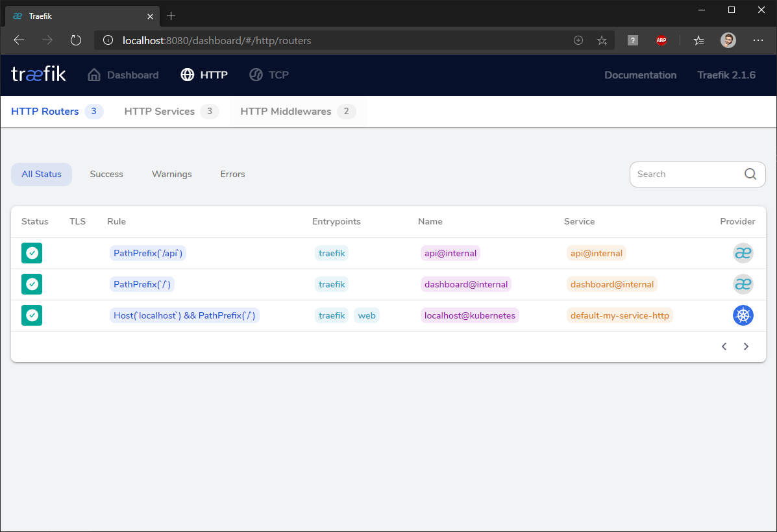Go to next table page
777x532 pixels.
click(746, 346)
